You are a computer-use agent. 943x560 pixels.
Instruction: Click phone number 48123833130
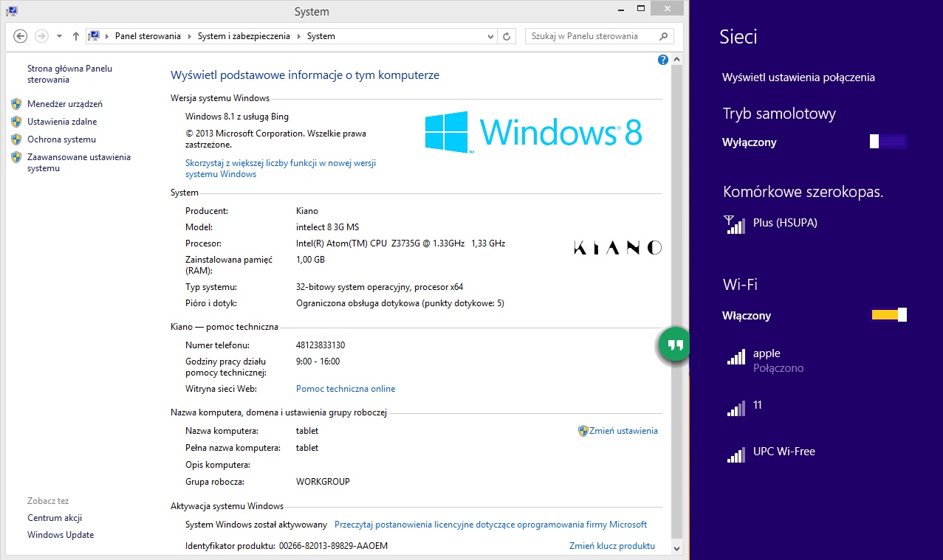pyautogui.click(x=320, y=345)
